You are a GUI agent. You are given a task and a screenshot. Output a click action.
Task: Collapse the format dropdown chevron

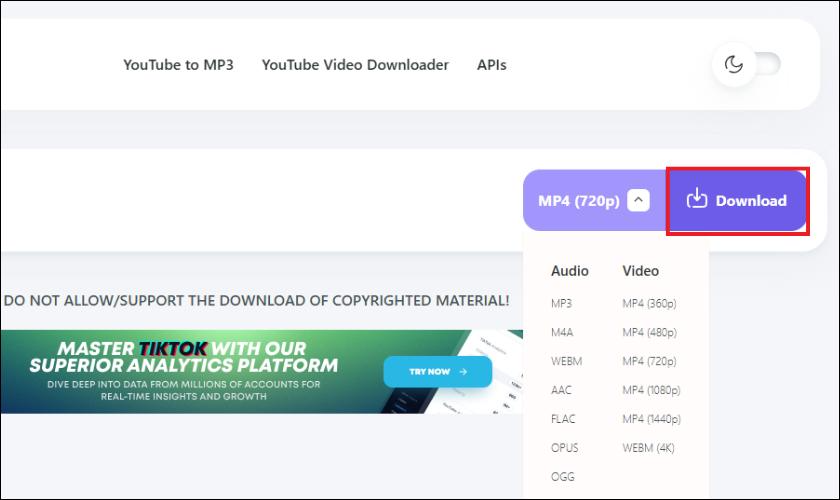click(639, 200)
